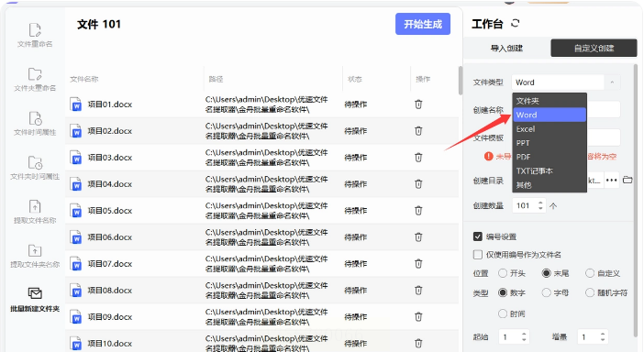This screenshot has width=644, height=352.
Task: Select the 批量新建文件夹 sidebar icon
Action: pos(35,300)
